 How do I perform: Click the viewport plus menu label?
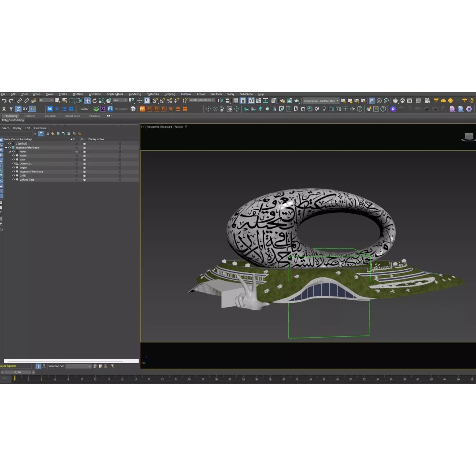[x=143, y=127]
